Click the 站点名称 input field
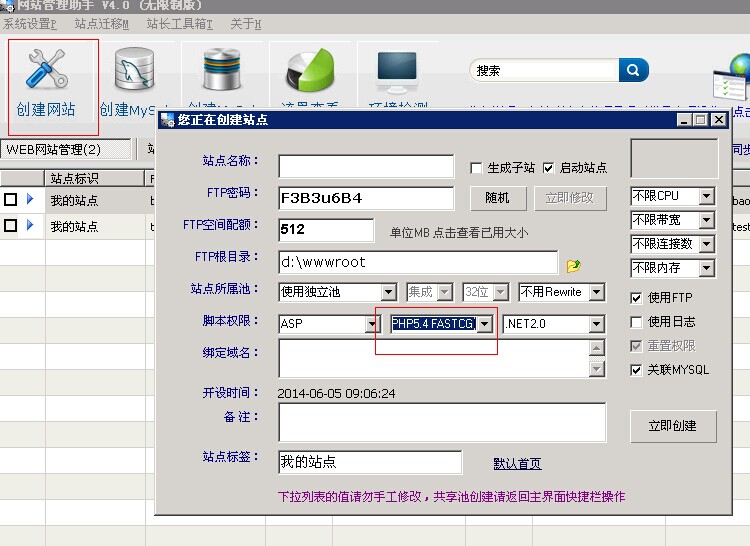This screenshot has height=546, width=750. tap(365, 167)
